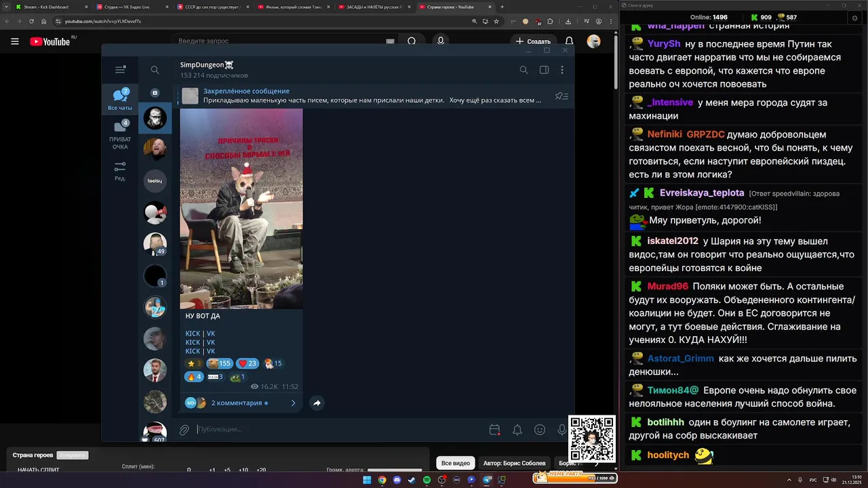Viewport: 868px width, 488px height.
Task: Open archived chats icon under search
Action: 155,93
